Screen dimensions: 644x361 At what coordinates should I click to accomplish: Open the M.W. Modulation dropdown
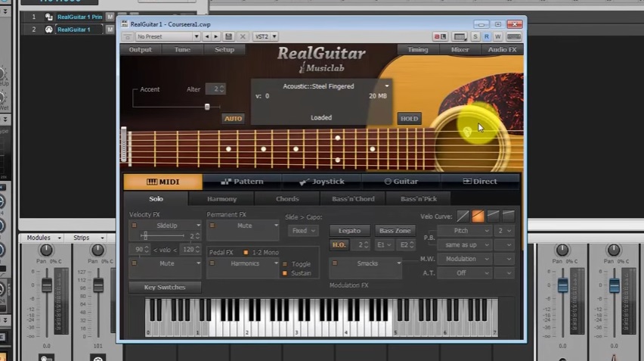[465, 259]
